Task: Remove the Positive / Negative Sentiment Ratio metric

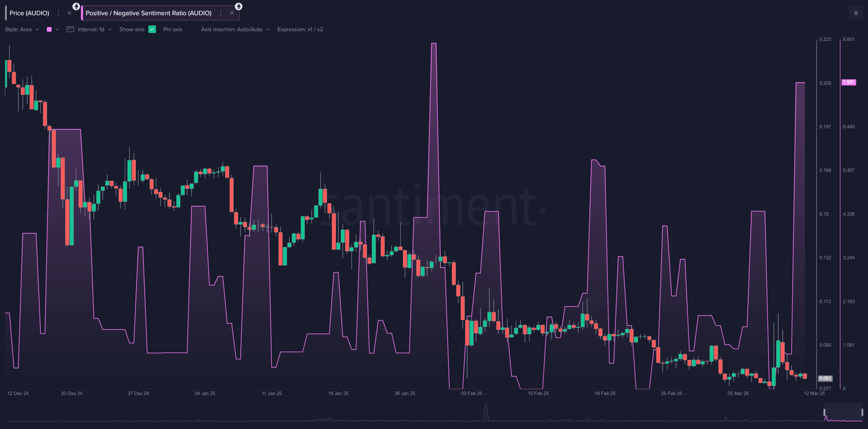Action: [x=232, y=13]
